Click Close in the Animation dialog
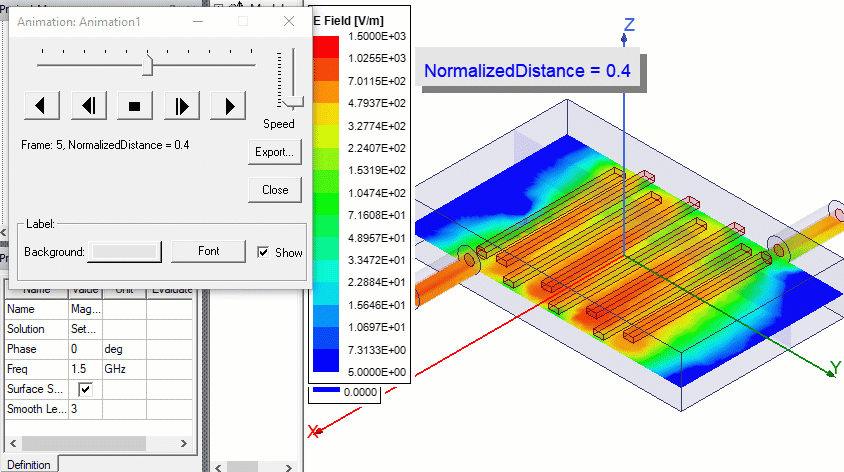 click(x=275, y=190)
